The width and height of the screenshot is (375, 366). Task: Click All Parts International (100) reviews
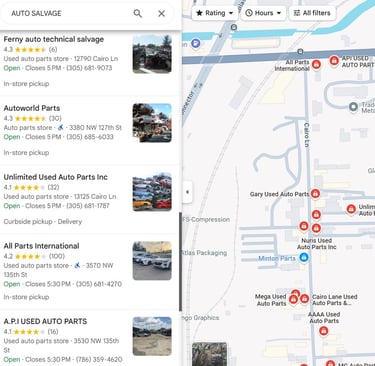(57, 256)
